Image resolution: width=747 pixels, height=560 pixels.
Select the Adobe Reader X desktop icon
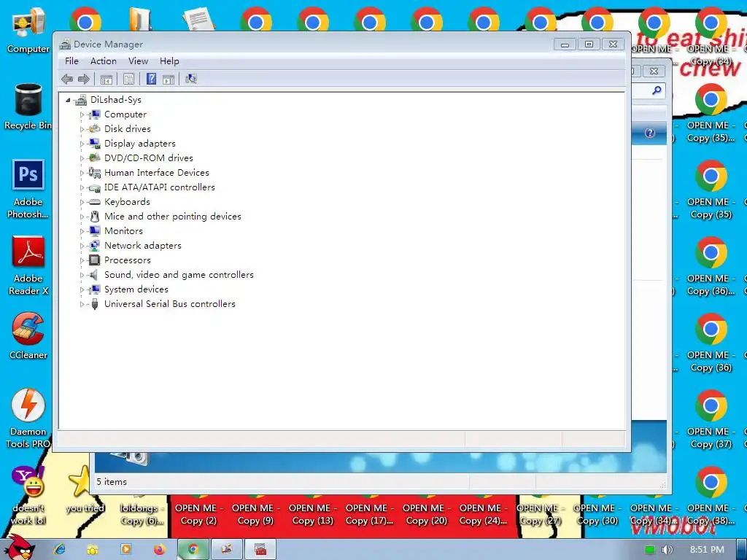coord(28,265)
